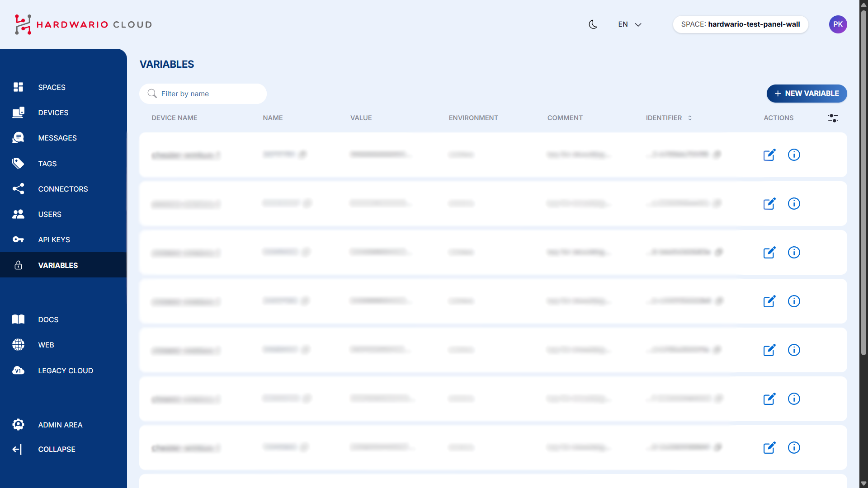Switch to the Users section

point(50,214)
